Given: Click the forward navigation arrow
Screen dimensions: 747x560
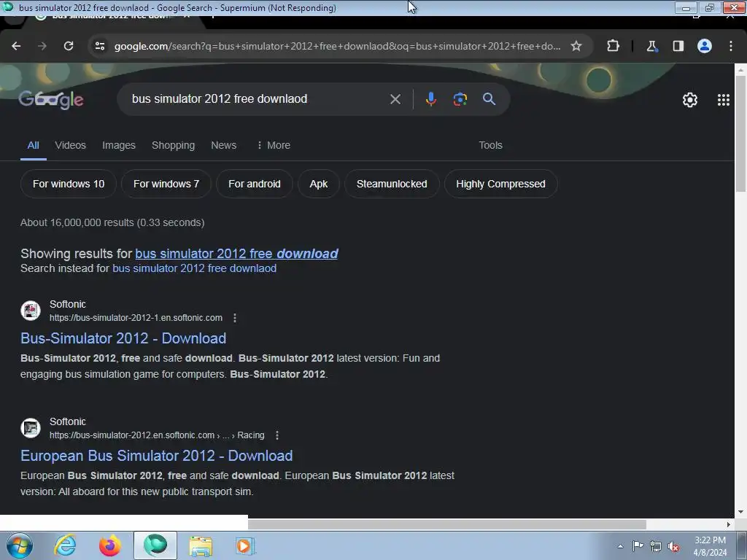Looking at the screenshot, I should 42,46.
